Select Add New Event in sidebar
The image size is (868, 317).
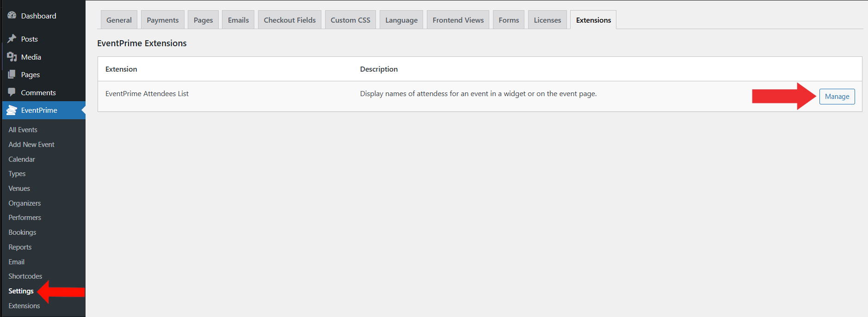coord(31,145)
